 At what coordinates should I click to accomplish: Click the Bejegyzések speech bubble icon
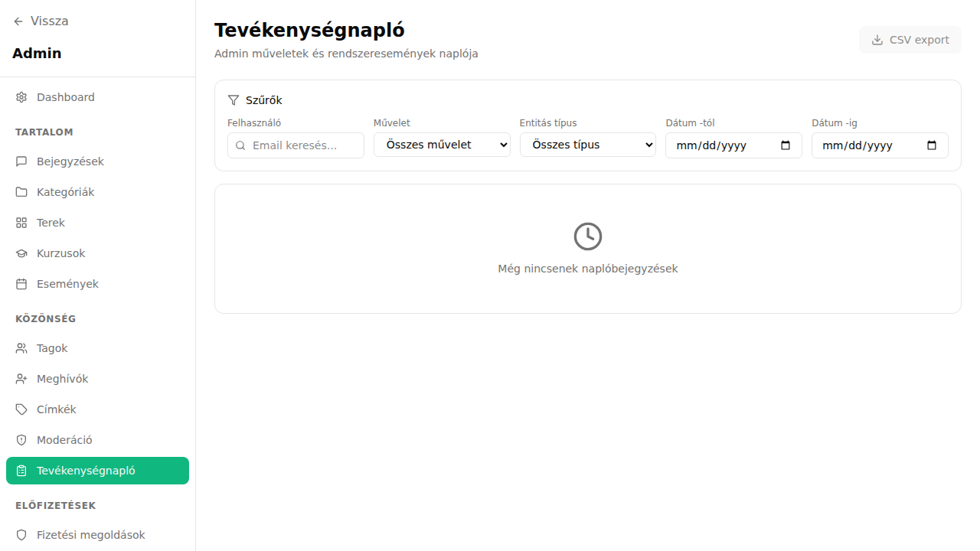click(x=21, y=161)
